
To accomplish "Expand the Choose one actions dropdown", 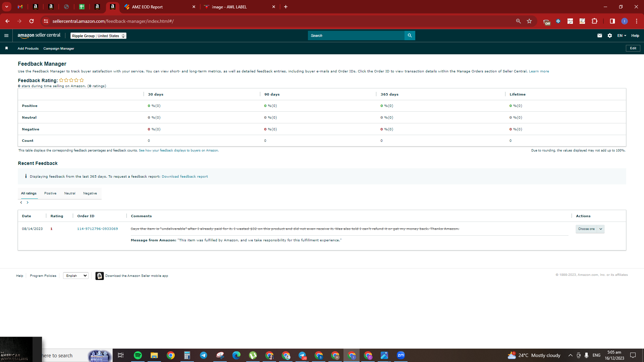I will click(x=590, y=229).
